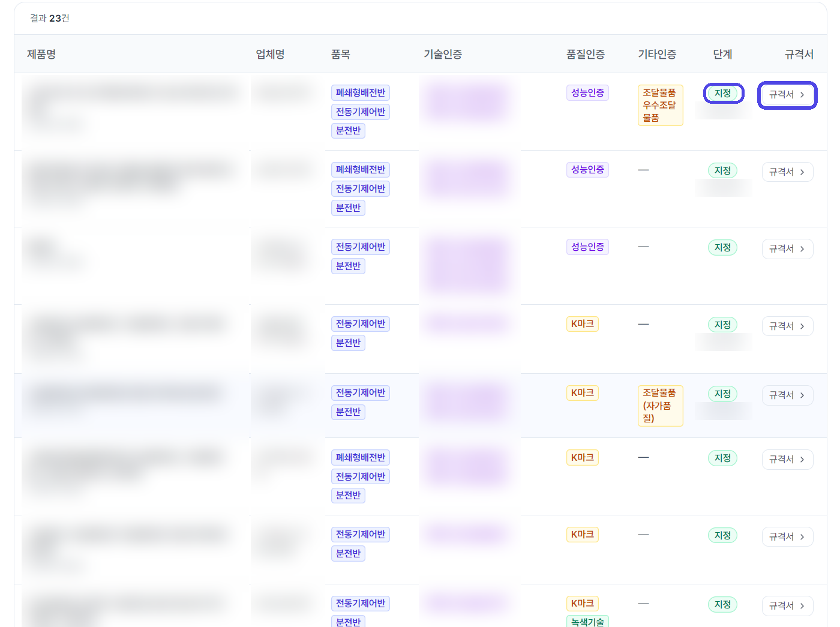Screen dimensions: 840x627
Task: Click the K마크 tag above 녹색기술
Action: coord(582,604)
